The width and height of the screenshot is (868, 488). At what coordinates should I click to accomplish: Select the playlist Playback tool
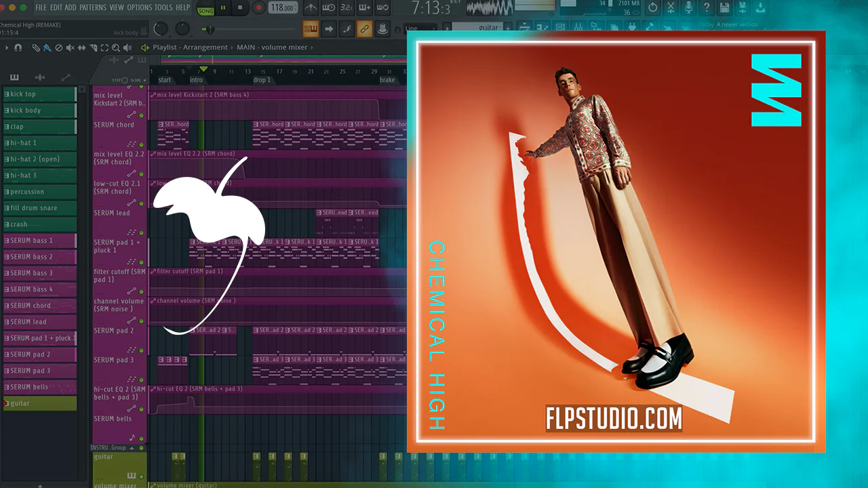click(x=127, y=47)
